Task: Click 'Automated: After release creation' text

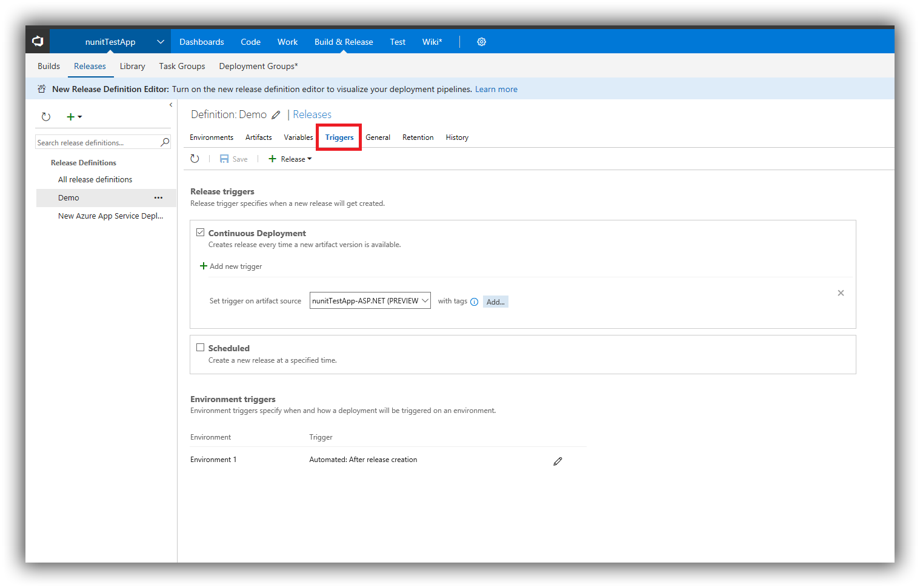Action: 363,460
